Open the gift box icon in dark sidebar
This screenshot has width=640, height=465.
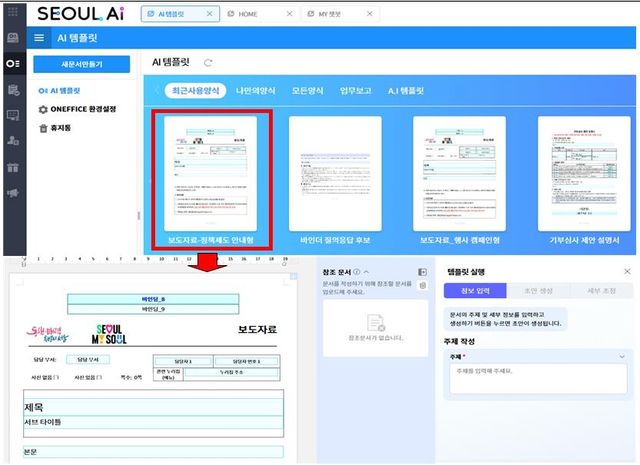(13, 167)
